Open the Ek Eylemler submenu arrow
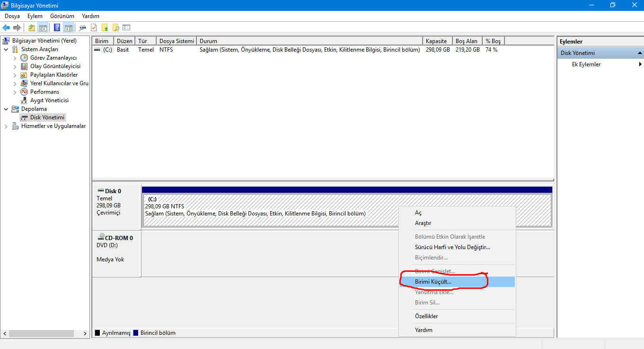This screenshot has height=349, width=644. click(640, 64)
